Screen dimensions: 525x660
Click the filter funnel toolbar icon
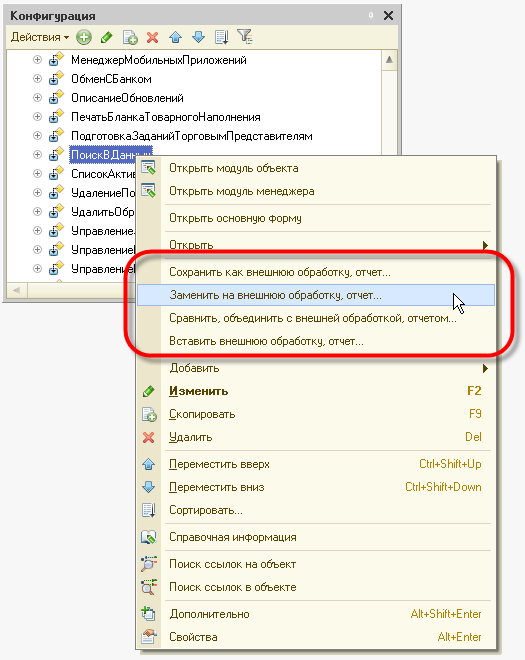[245, 37]
